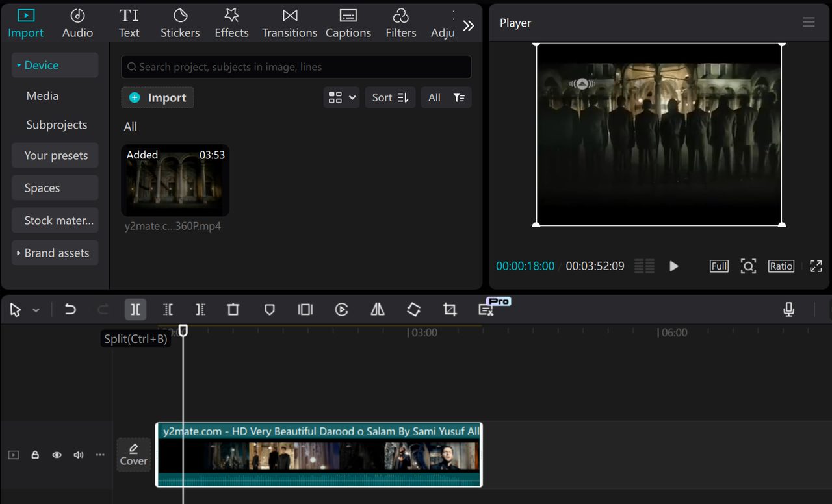Undo the last action
Screen dimensions: 832x504
(70, 310)
